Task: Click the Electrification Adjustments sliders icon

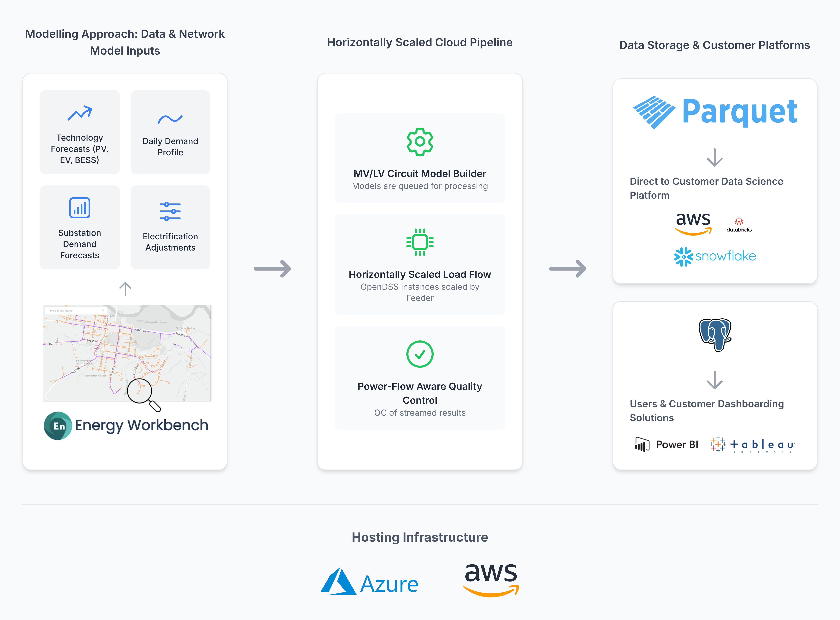Action: (170, 211)
